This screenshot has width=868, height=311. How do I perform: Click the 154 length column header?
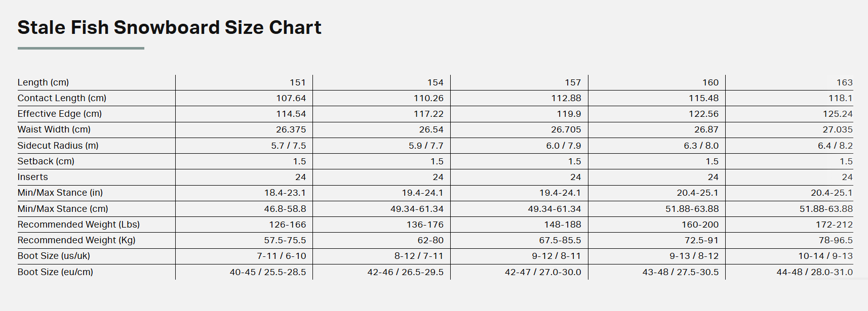coord(435,82)
